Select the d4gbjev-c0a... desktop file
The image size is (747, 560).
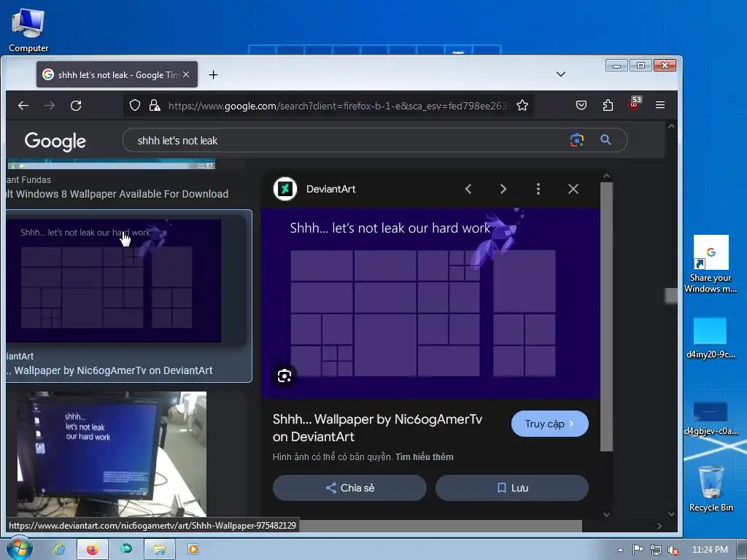[x=711, y=419]
